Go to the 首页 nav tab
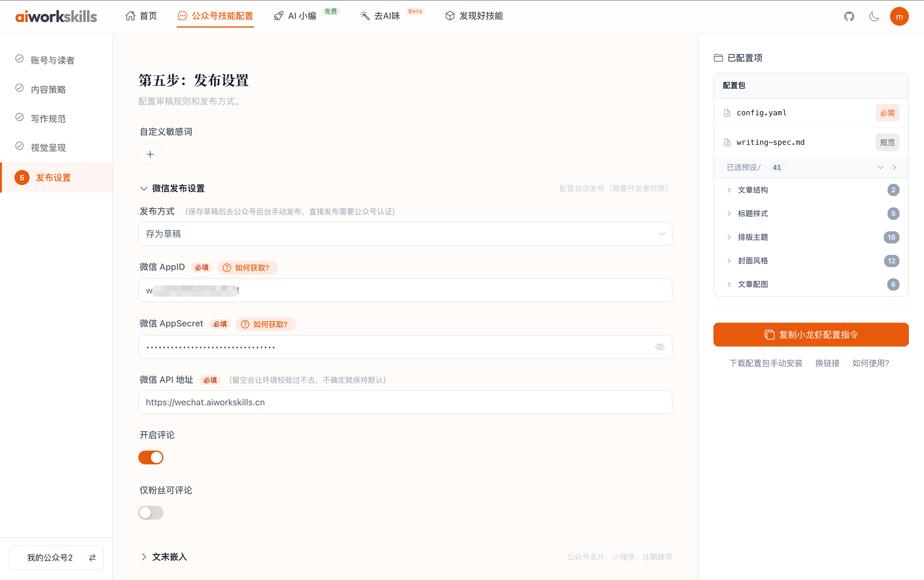 pyautogui.click(x=141, y=16)
